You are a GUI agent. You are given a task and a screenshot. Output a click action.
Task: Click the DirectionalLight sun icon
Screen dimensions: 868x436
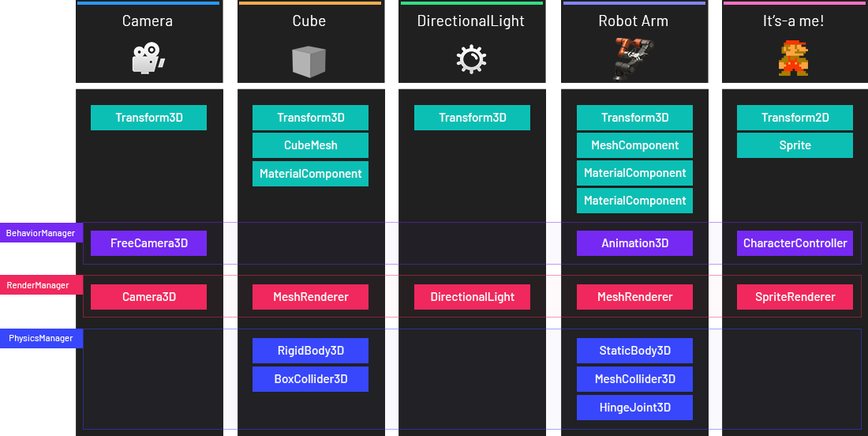tap(471, 60)
